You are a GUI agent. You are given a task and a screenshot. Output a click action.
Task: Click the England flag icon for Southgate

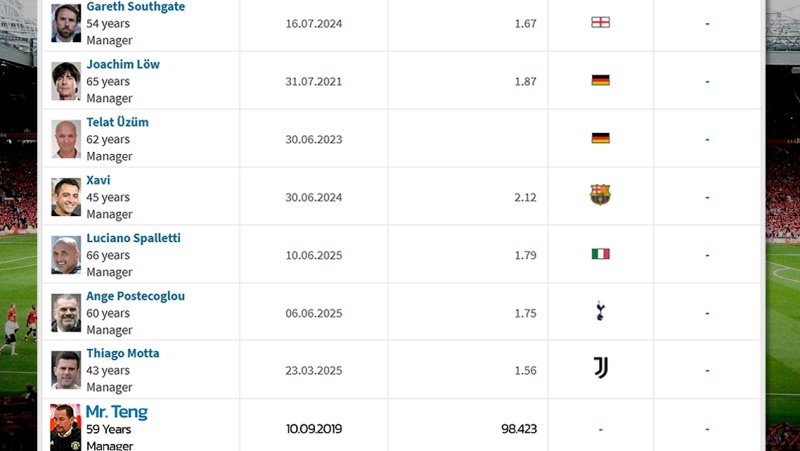(x=601, y=22)
